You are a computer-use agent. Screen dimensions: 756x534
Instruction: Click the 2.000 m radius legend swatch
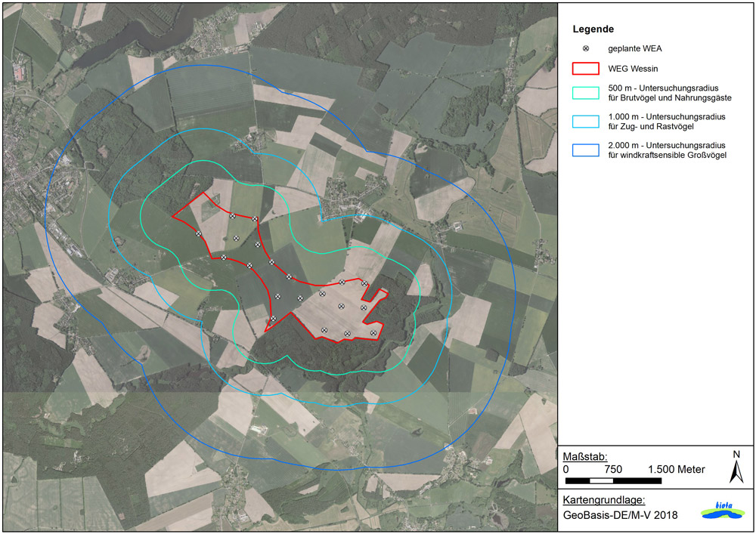[x=586, y=150]
